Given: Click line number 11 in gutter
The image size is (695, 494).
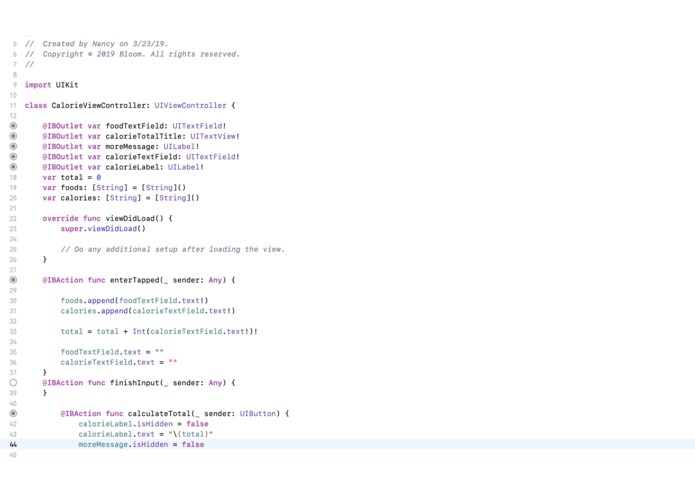Looking at the screenshot, I should click(x=13, y=105).
